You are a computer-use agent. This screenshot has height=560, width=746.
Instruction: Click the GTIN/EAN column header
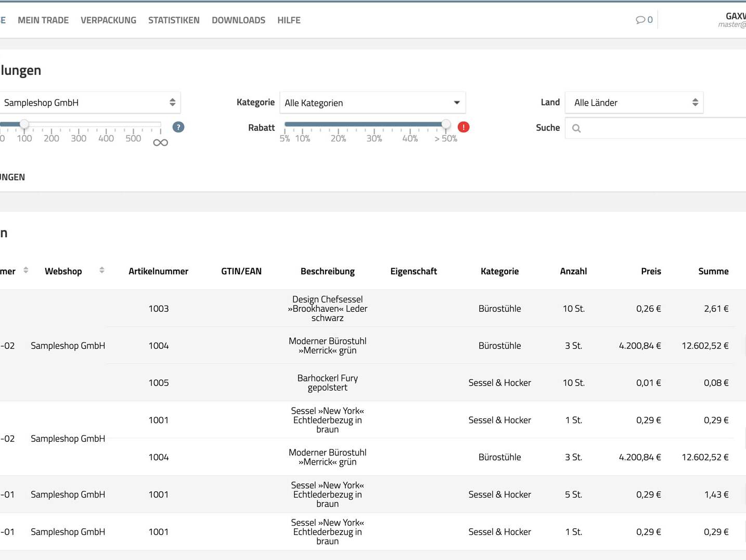(x=241, y=271)
